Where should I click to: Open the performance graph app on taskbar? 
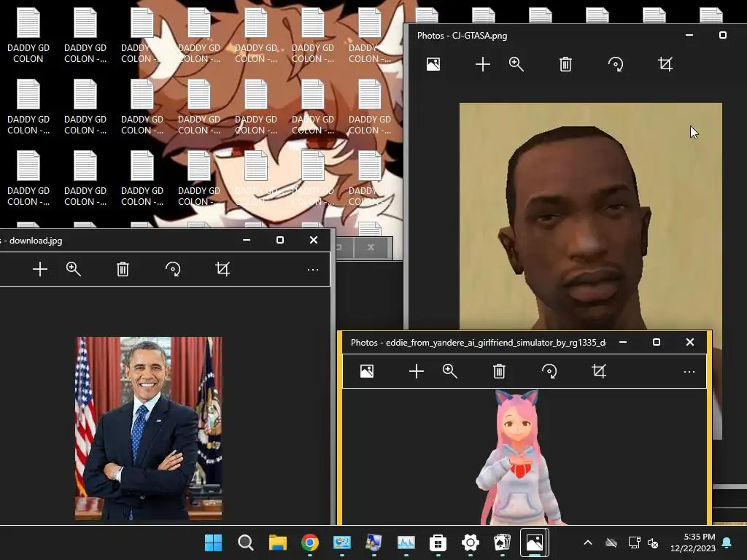tap(406, 542)
